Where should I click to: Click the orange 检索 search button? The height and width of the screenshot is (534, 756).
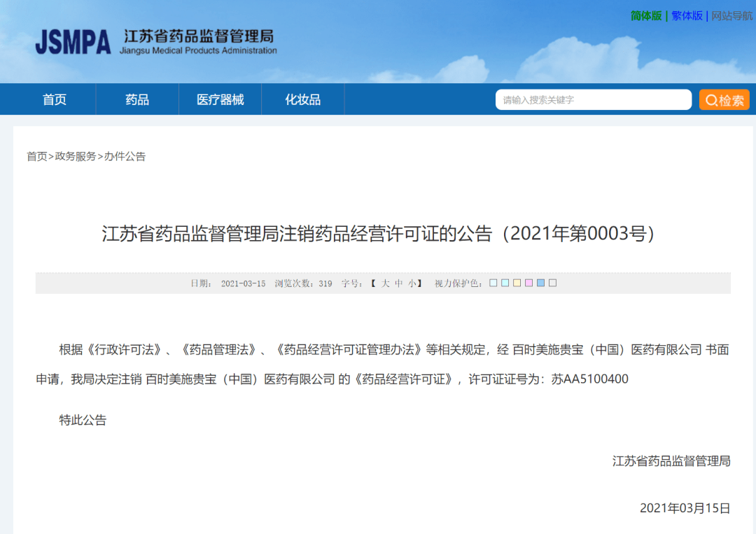[724, 100]
